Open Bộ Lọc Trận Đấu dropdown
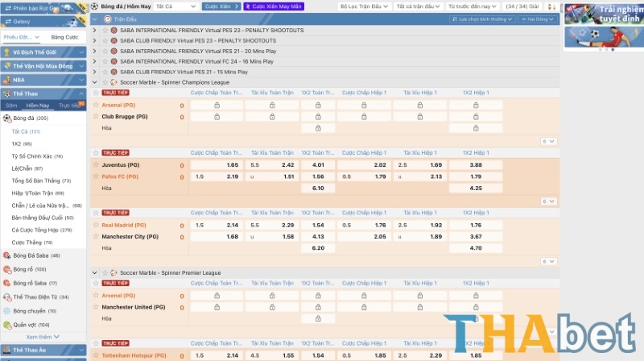 tap(364, 6)
